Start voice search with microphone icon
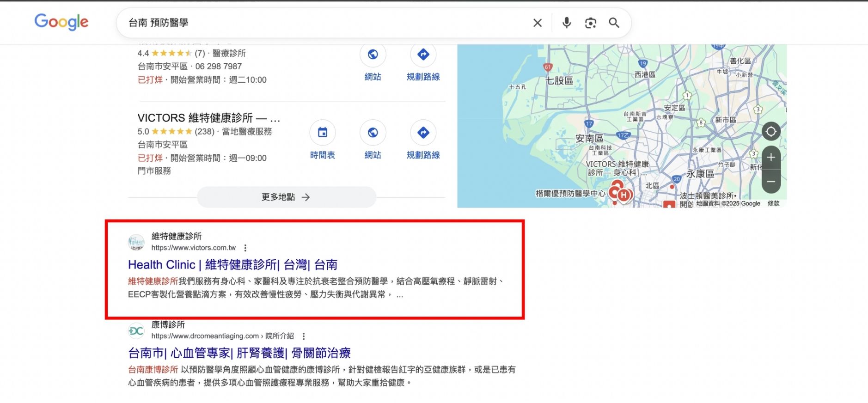 point(567,23)
